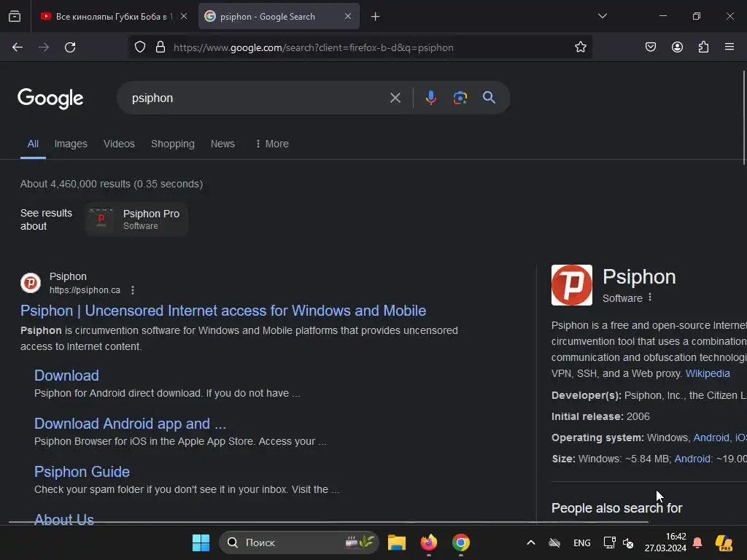This screenshot has height=560, width=747.
Task: Click the vertical page scrollbar
Action: pos(744,117)
